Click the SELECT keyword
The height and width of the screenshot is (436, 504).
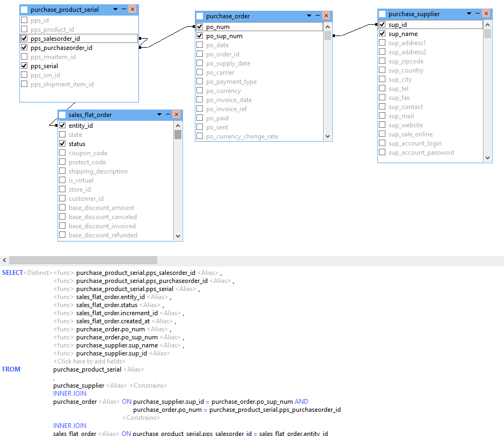coord(12,273)
